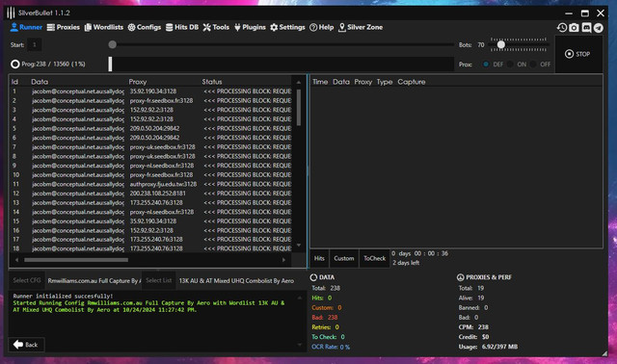Click the 13K AU & AT wordlist name
The image size is (617, 364).
click(x=236, y=280)
